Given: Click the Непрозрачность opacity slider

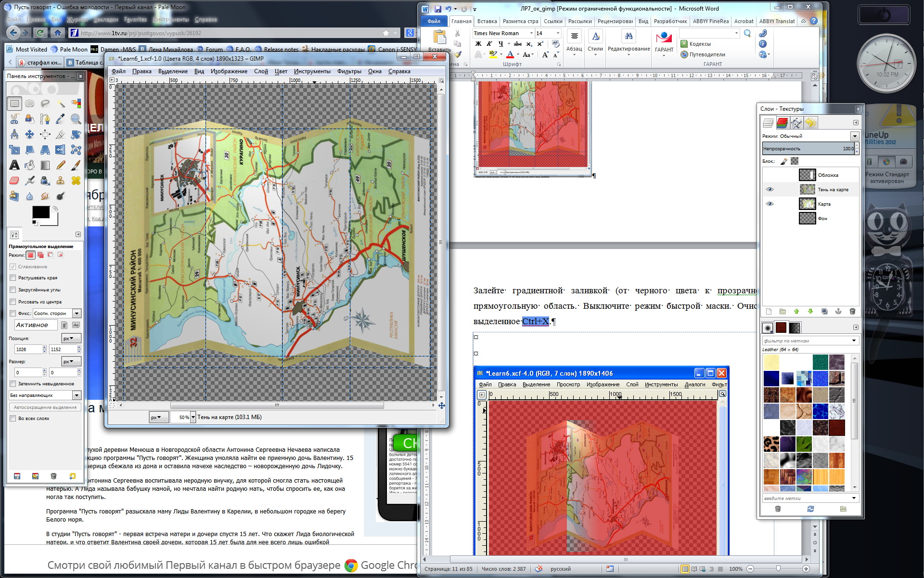Looking at the screenshot, I should coord(808,148).
